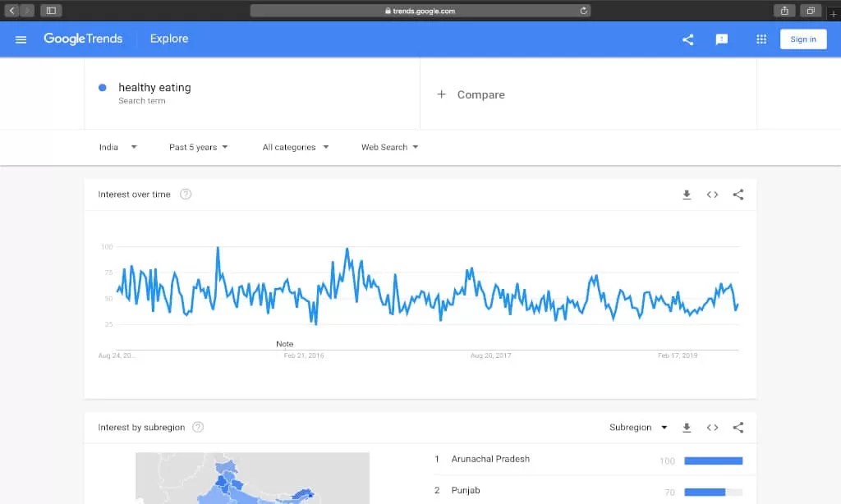This screenshot has width=841, height=504.
Task: Share the Interest over time chart
Action: (x=738, y=195)
